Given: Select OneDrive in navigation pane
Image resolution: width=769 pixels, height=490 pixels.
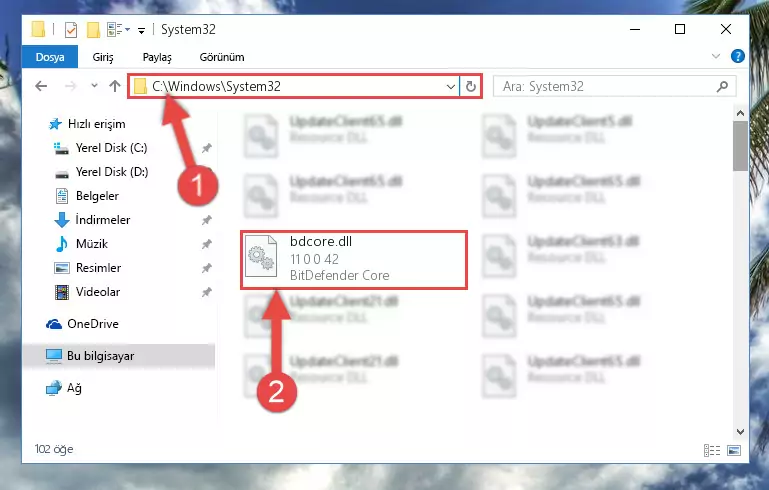Looking at the screenshot, I should click(x=93, y=324).
